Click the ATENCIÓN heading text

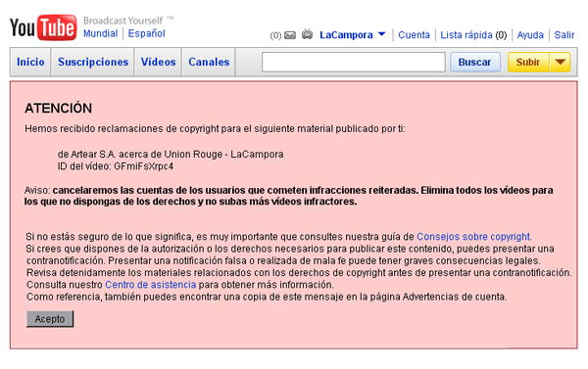pos(59,109)
